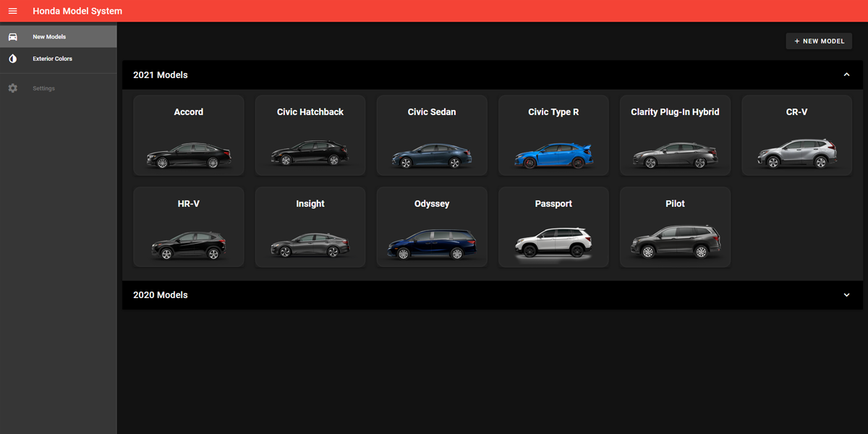Viewport: 868px width, 434px height.
Task: Expand the 2020 Models section chevron
Action: click(846, 295)
